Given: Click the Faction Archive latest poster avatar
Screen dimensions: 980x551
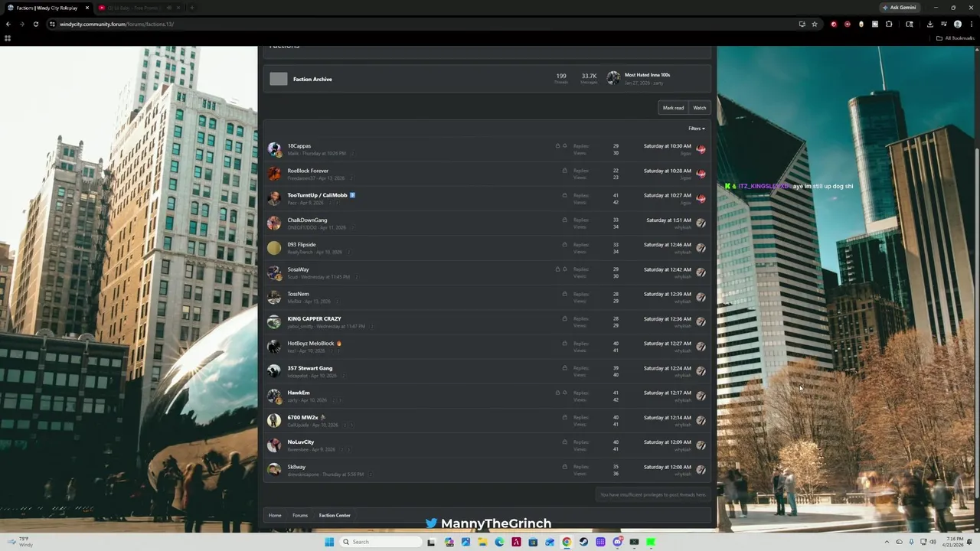Looking at the screenshot, I should click(613, 78).
